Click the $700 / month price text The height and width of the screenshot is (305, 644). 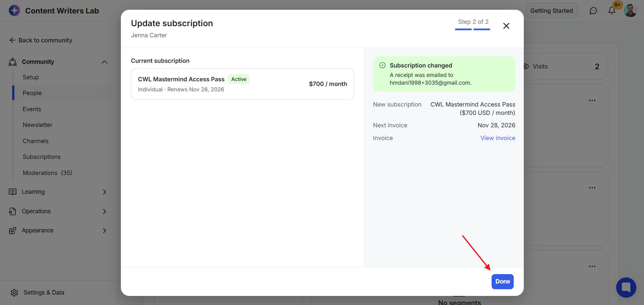[x=328, y=84]
